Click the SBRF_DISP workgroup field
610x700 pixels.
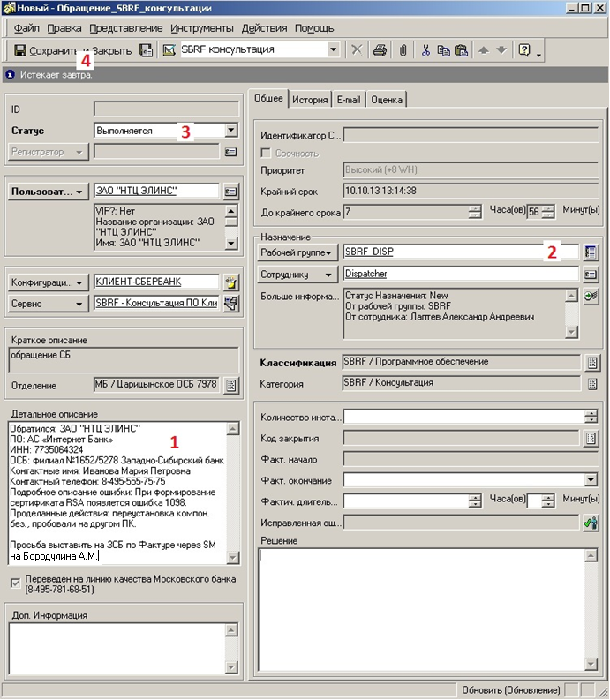point(461,252)
